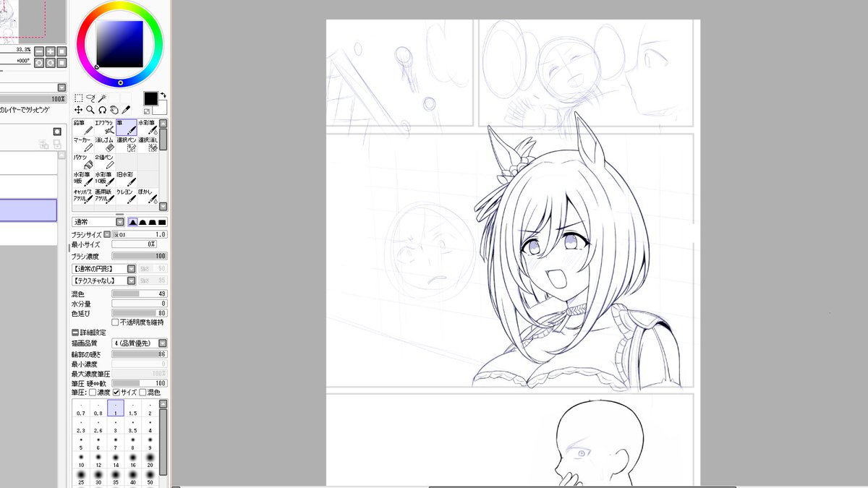Pick the 水彩筆 10版 brush
Image resolution: width=868 pixels, height=488 pixels.
[x=104, y=180]
